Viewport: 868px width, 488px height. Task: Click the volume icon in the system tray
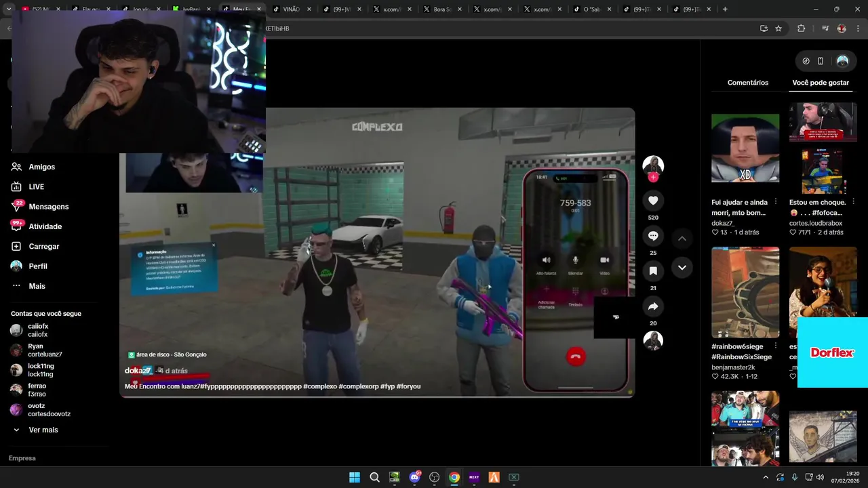820,477
